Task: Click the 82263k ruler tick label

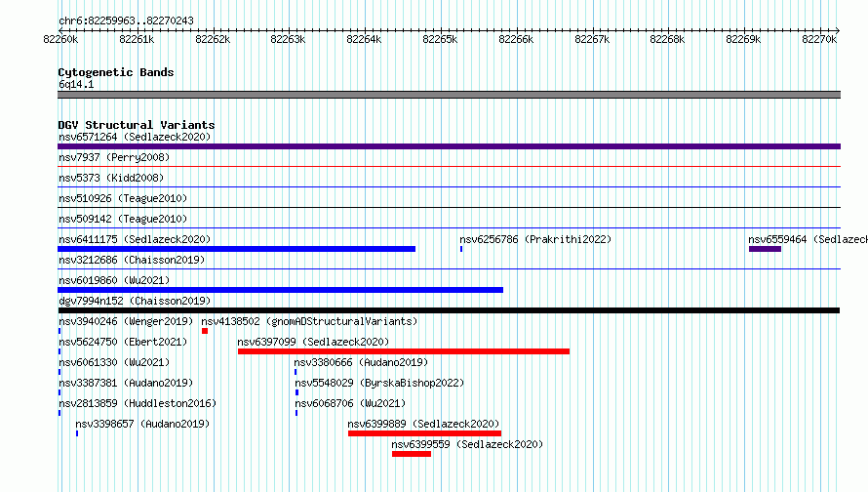Action: 288,39
